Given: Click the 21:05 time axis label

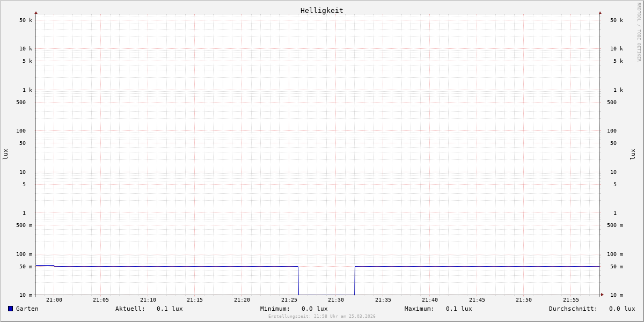Looking at the screenshot, I should 101,300.
